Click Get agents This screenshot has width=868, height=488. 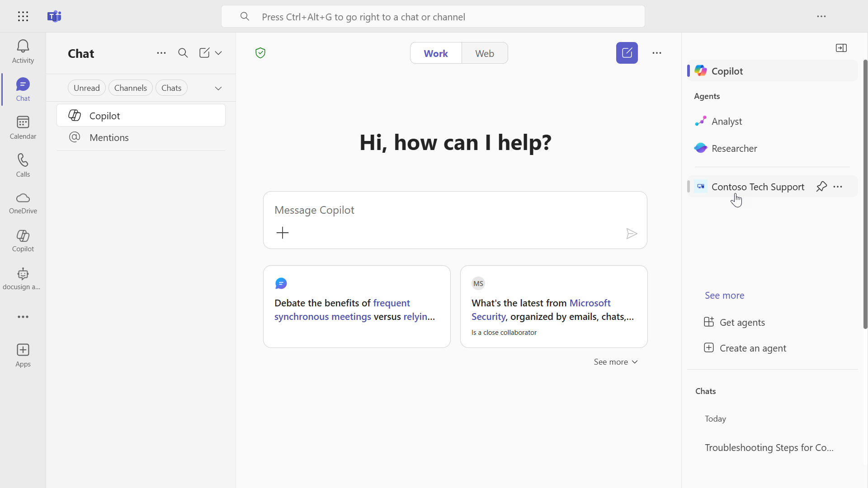pyautogui.click(x=735, y=322)
